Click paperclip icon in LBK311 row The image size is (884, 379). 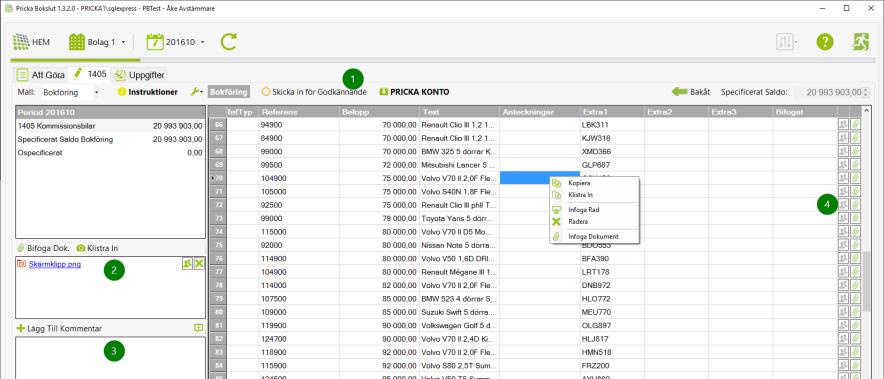pos(855,125)
